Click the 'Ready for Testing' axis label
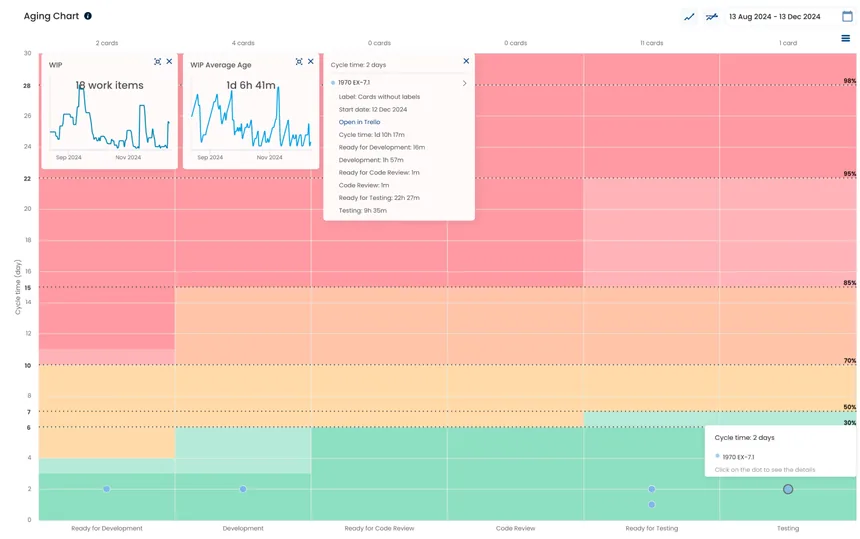 [x=652, y=529]
